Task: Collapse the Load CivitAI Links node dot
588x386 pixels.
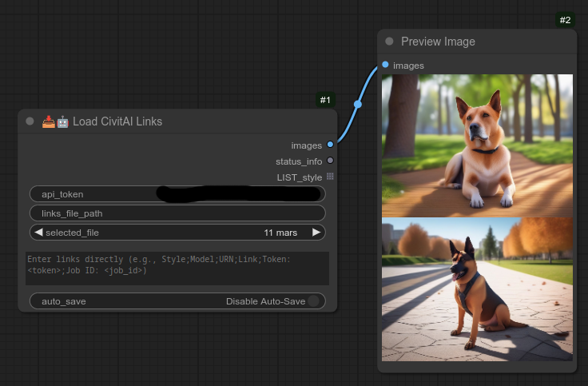Action: [x=30, y=121]
